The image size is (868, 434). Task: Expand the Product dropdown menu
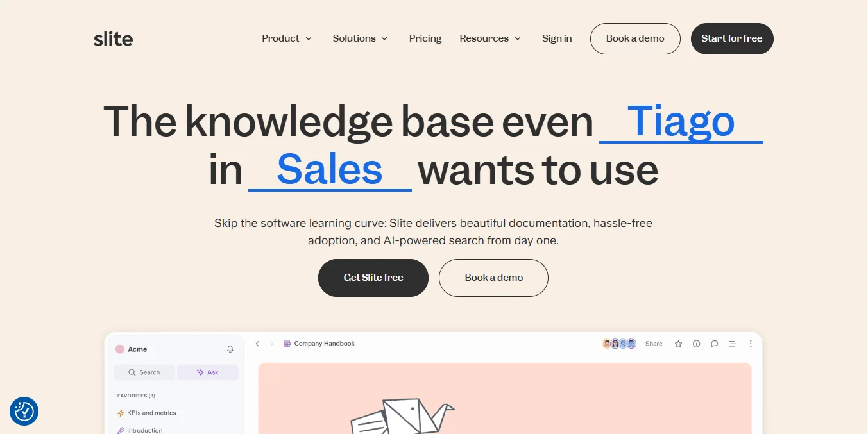point(287,38)
